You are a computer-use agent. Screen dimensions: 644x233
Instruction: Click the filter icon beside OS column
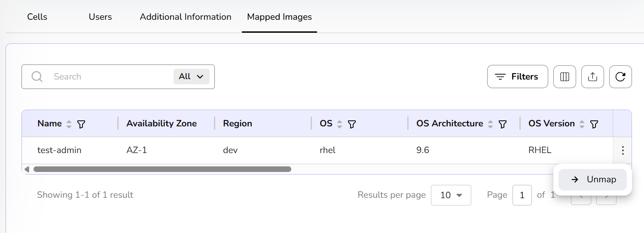(x=352, y=124)
